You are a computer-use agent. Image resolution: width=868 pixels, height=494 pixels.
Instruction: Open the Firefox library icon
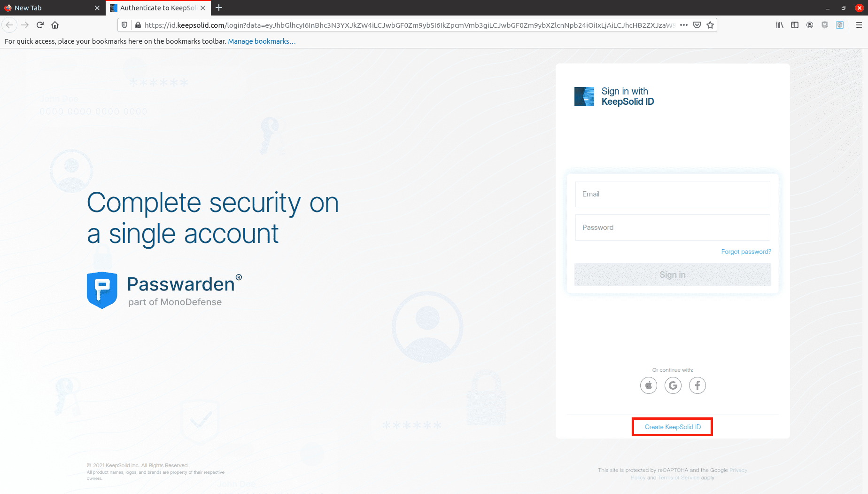coord(780,25)
